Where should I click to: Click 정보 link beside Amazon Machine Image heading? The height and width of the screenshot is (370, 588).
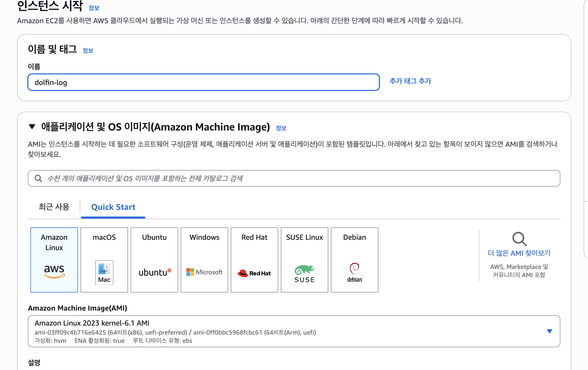click(x=281, y=128)
